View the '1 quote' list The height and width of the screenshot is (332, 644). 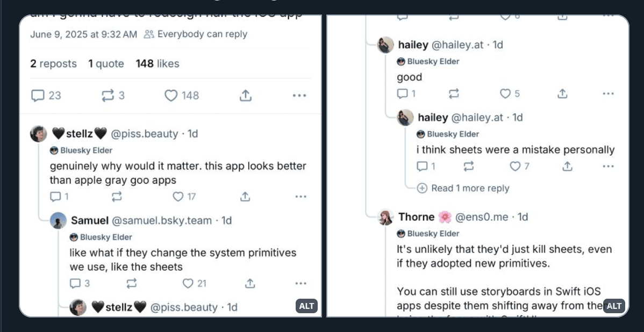(106, 63)
